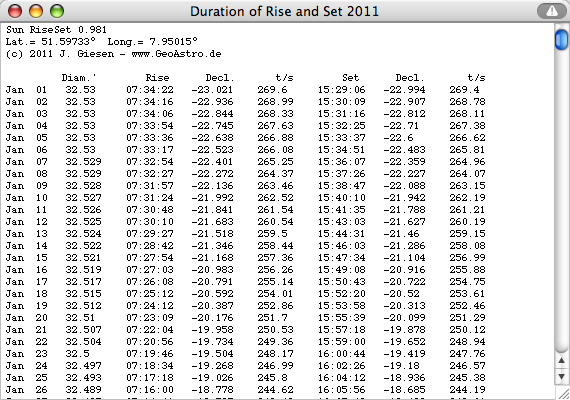Click the window title 'Duration of Rise and Set 2011'

pyautogui.click(x=284, y=11)
